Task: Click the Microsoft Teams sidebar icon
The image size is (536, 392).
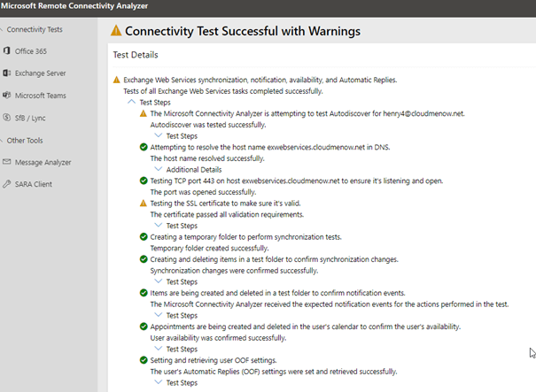Action: [x=8, y=96]
